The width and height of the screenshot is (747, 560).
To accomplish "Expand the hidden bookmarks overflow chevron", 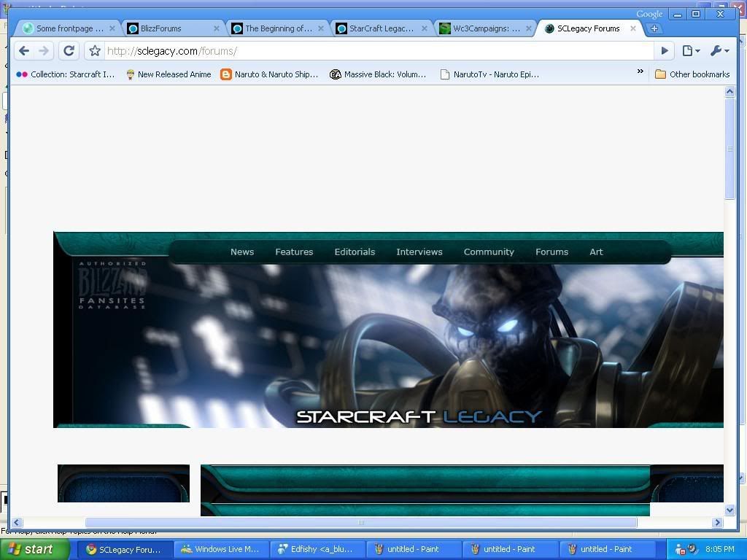I will click(640, 71).
